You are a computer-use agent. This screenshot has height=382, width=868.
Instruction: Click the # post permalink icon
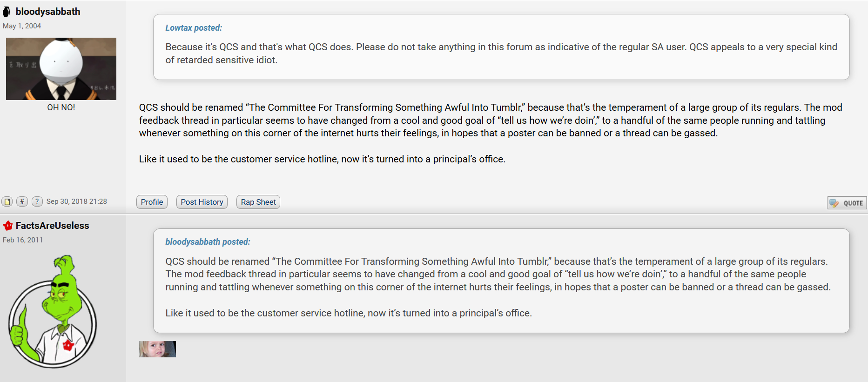22,201
